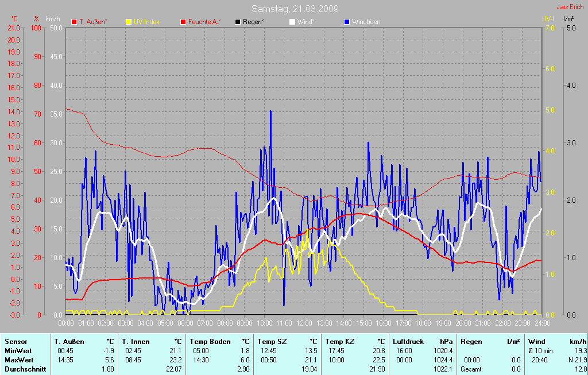This screenshot has width=588, height=375.
Task: Click the Jarz Erich author text
Action: tap(570, 7)
